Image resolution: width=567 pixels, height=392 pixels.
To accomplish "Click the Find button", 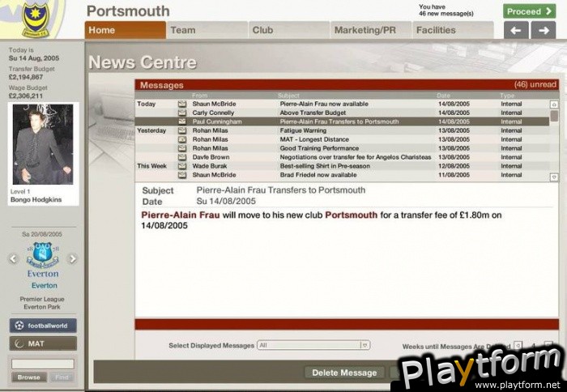I will point(62,377).
